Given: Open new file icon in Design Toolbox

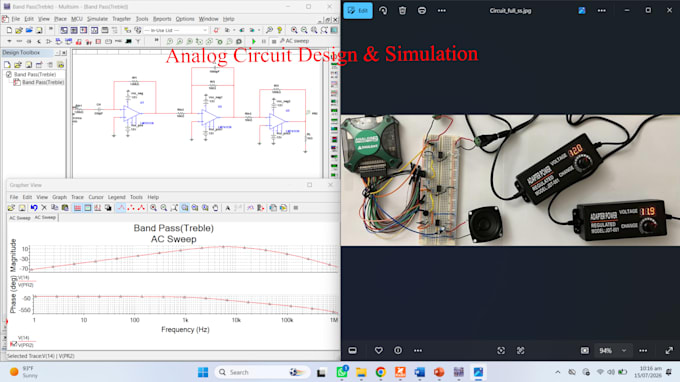Looking at the screenshot, I should click(7, 65).
